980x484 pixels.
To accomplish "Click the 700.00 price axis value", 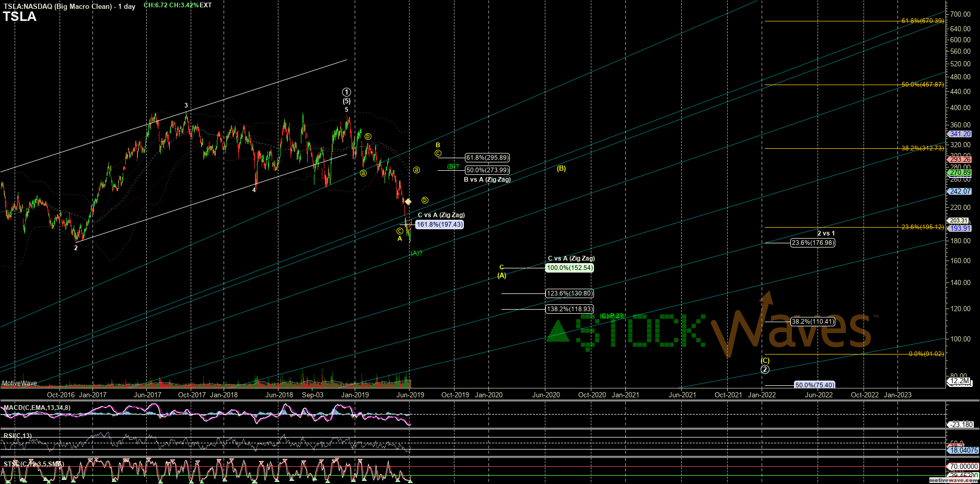I will pyautogui.click(x=961, y=14).
